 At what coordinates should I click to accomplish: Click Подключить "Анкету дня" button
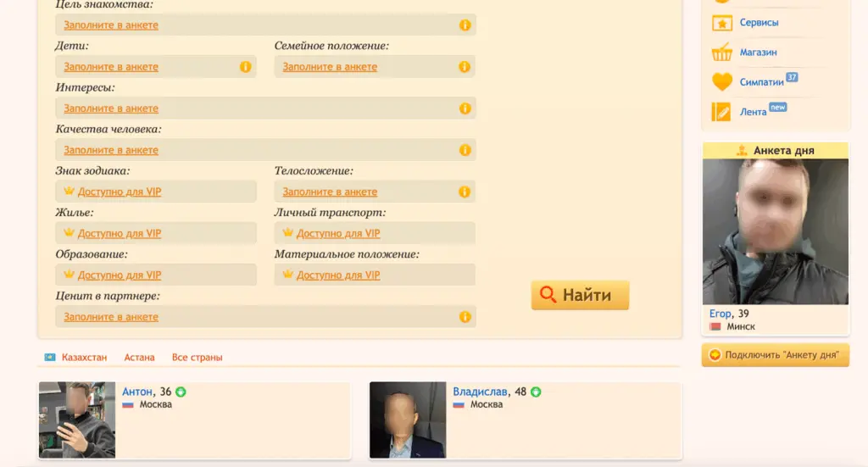(x=775, y=355)
